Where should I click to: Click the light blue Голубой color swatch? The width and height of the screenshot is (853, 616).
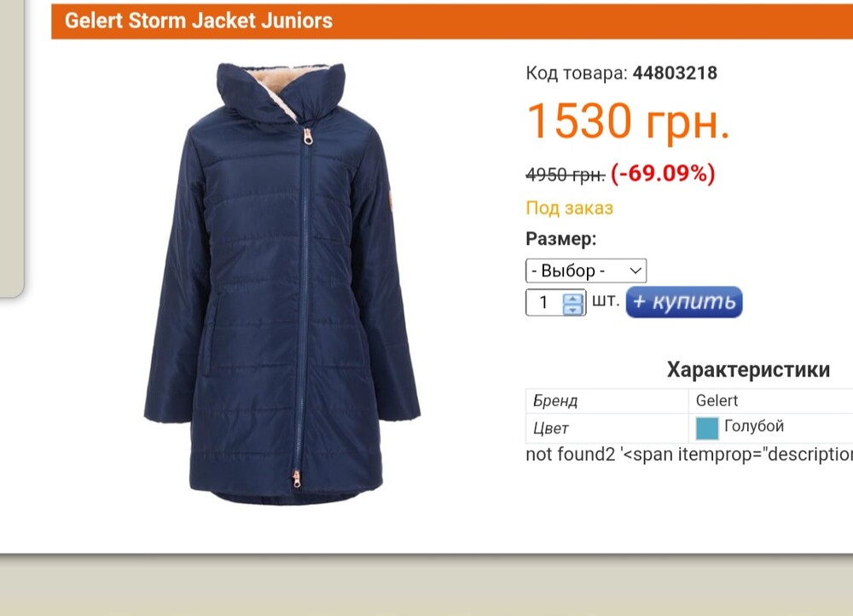pos(706,427)
